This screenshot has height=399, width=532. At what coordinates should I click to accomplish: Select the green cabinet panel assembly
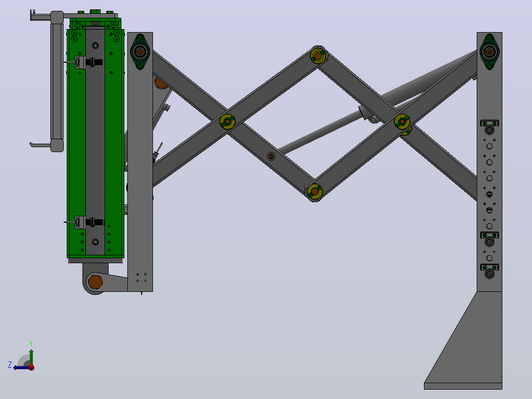tap(95, 139)
